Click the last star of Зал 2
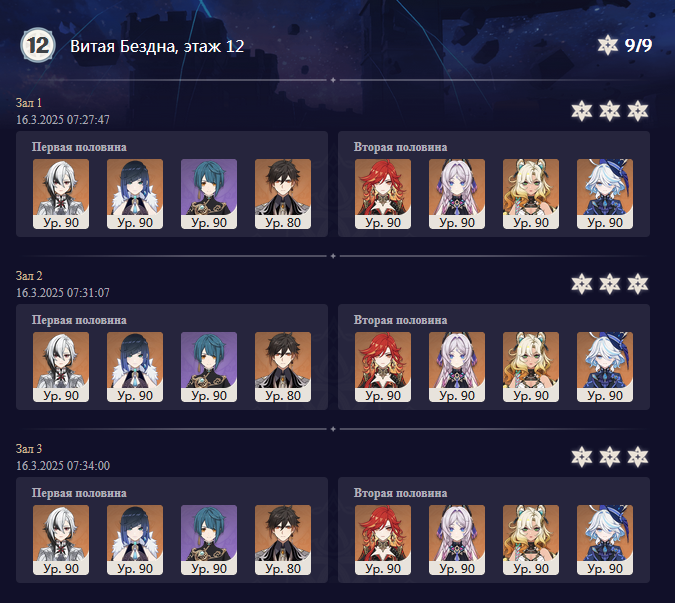This screenshot has width=675, height=603. (638, 284)
